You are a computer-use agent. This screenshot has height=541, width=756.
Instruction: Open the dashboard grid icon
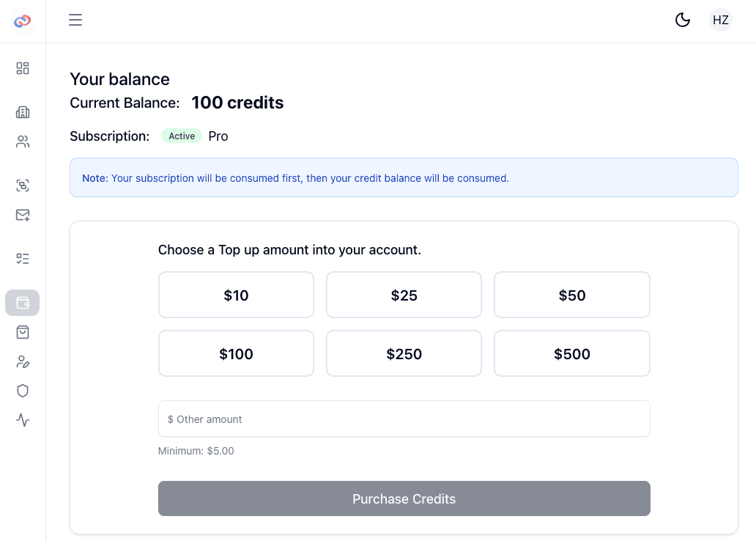[23, 68]
